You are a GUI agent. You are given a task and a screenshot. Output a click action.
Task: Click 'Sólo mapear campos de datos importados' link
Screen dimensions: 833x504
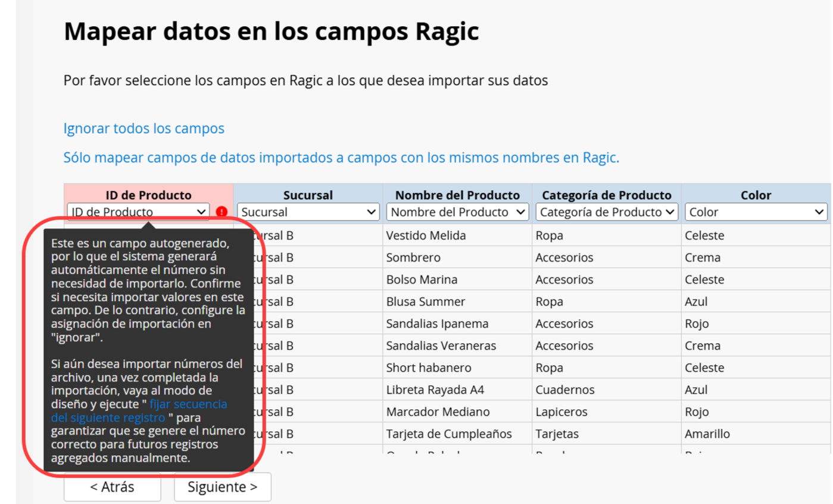[342, 158]
